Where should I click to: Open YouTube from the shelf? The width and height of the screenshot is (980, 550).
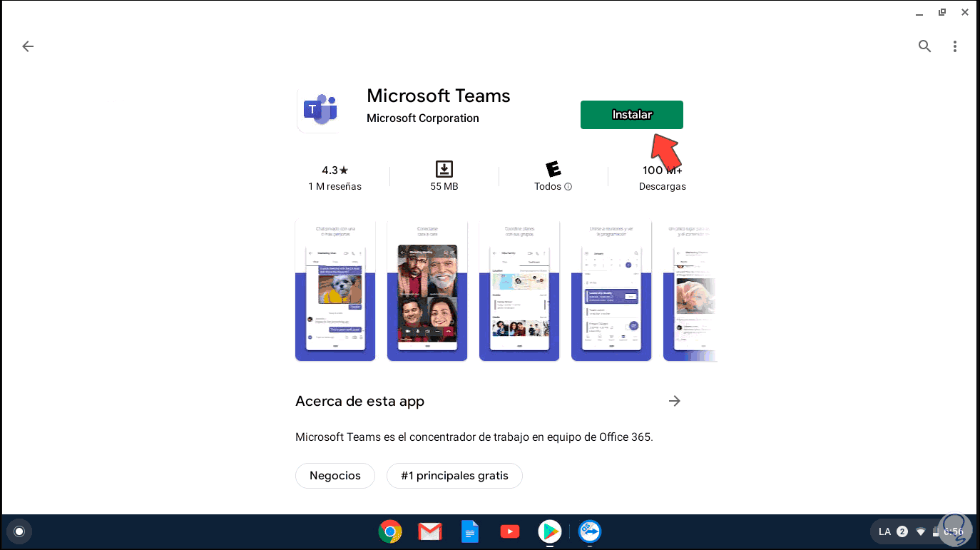tap(510, 531)
